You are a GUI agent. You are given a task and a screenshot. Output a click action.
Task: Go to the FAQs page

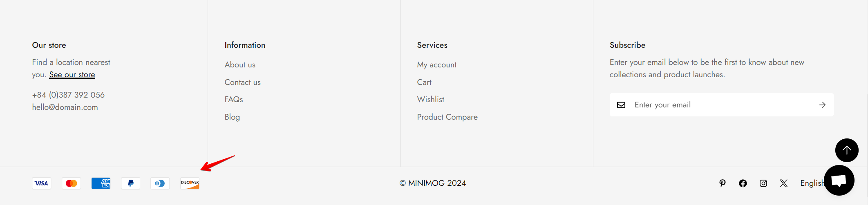coord(234,100)
